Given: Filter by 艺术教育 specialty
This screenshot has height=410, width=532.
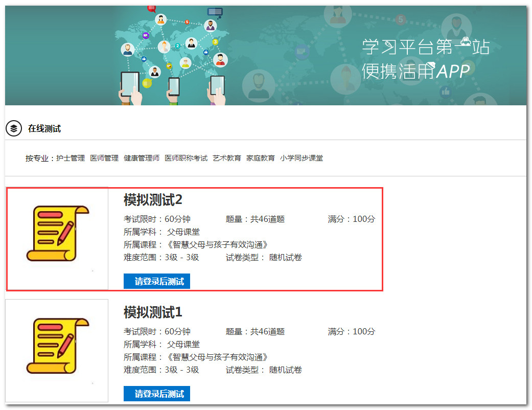Looking at the screenshot, I should [x=227, y=158].
